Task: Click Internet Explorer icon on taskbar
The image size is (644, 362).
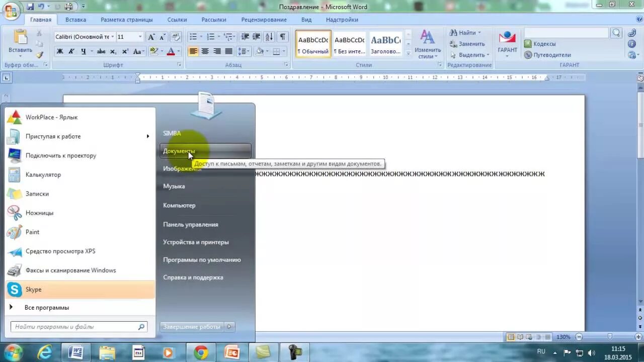Action: click(x=44, y=353)
